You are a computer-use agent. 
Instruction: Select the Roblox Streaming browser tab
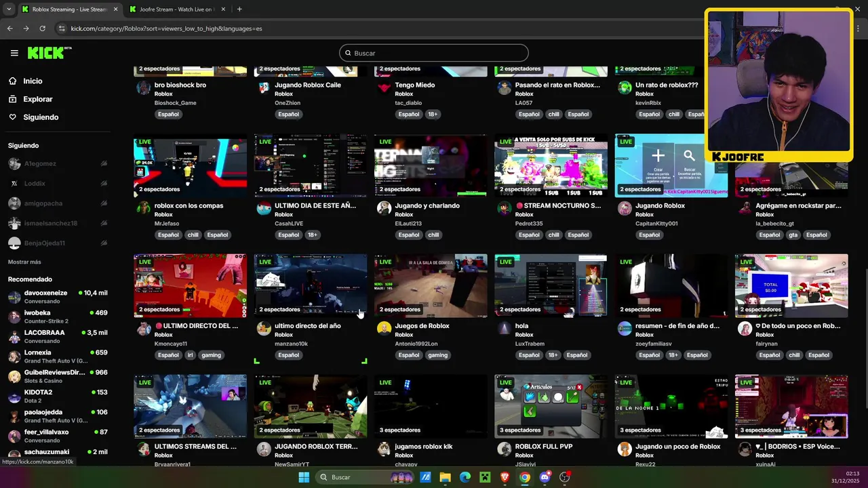(69, 9)
